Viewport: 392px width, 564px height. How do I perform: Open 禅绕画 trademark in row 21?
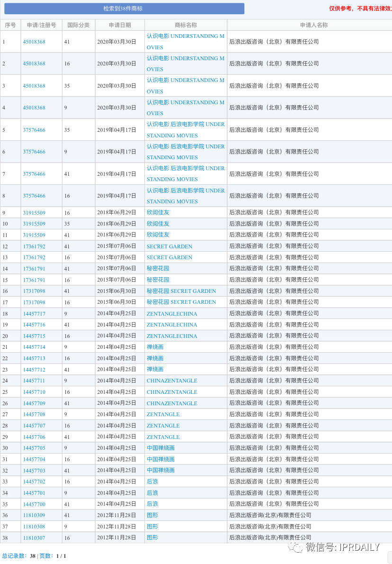point(155,347)
